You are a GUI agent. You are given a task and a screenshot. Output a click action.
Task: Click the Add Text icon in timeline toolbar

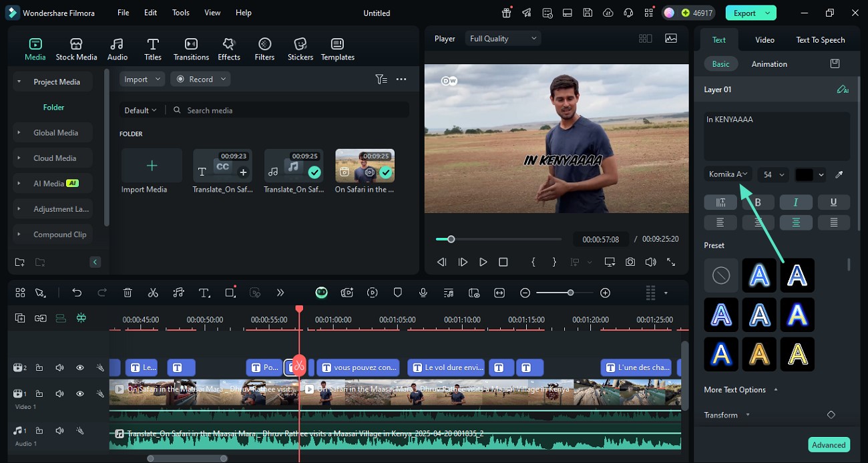[x=204, y=293]
